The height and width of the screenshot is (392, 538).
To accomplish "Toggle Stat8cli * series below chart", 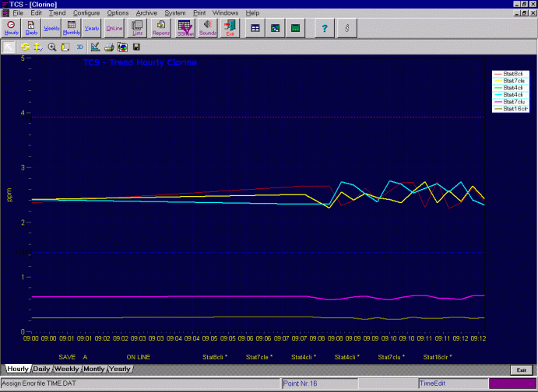I will click(215, 357).
